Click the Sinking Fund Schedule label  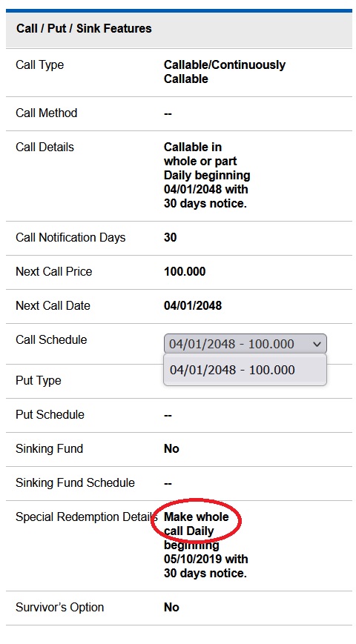(75, 482)
